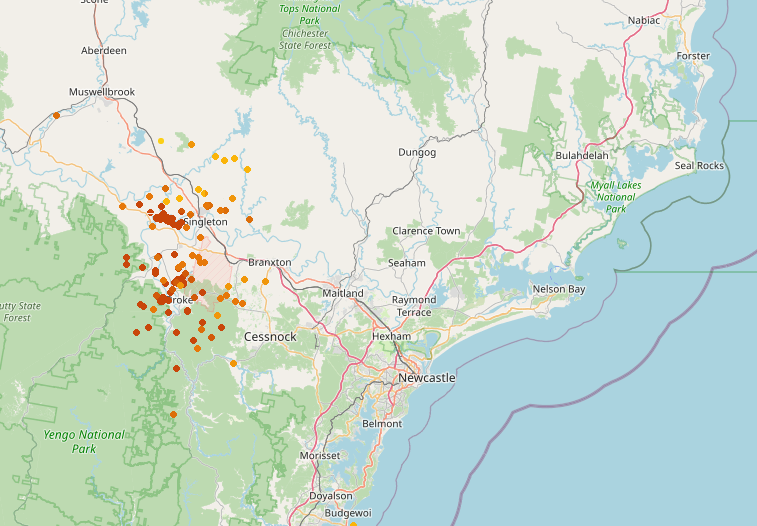Select the Belmont label
757x526 pixels.
(382, 424)
